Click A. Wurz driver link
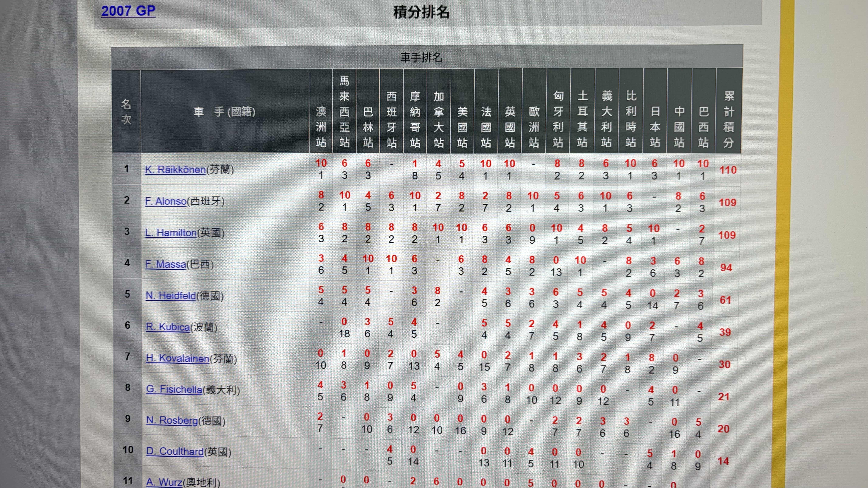 [x=164, y=482]
